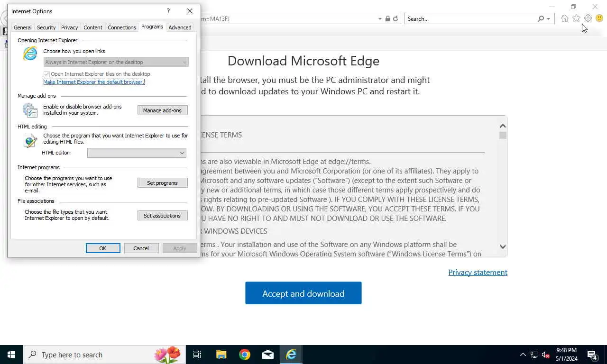Switch to the Privacy tab
Image resolution: width=607 pixels, height=364 pixels.
[x=69, y=27]
